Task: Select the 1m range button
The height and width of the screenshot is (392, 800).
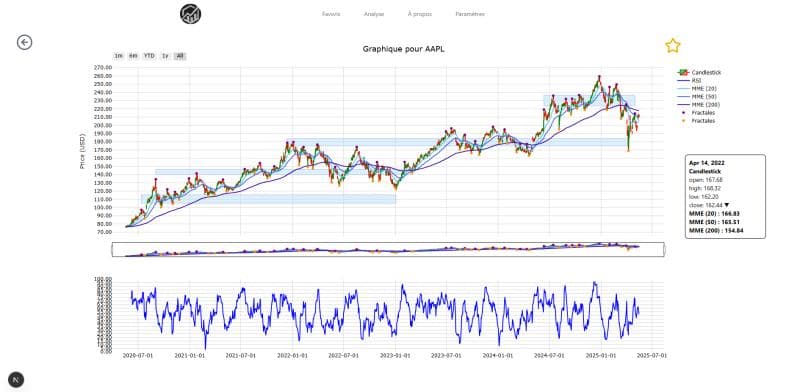Action: tap(118, 56)
